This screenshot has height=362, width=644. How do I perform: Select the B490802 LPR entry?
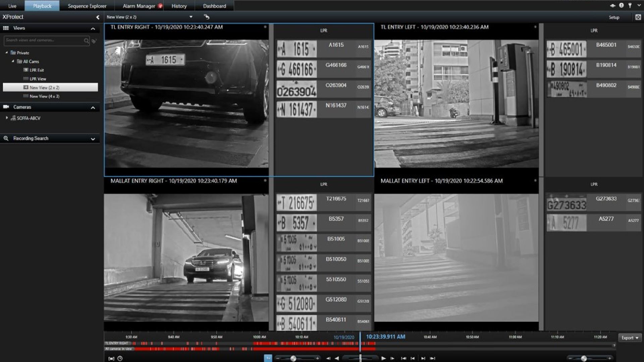594,89
